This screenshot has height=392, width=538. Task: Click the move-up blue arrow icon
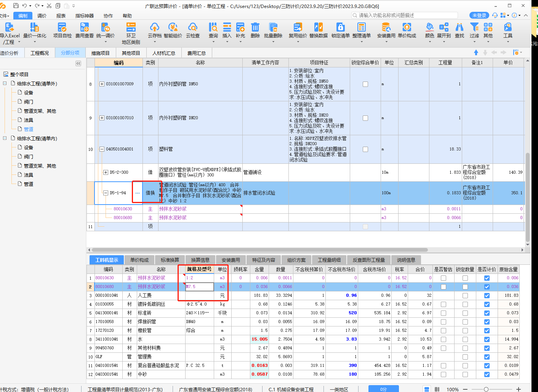(x=476, y=52)
